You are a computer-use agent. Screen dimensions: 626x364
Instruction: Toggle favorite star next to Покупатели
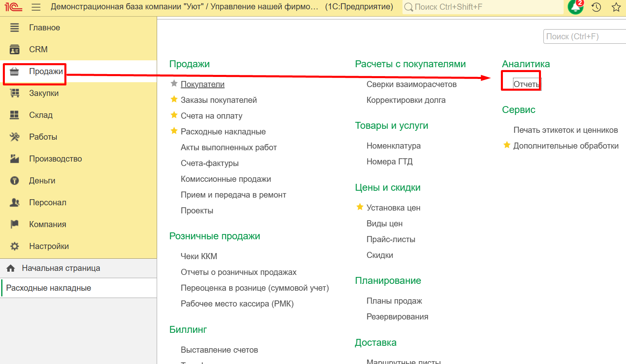point(174,83)
